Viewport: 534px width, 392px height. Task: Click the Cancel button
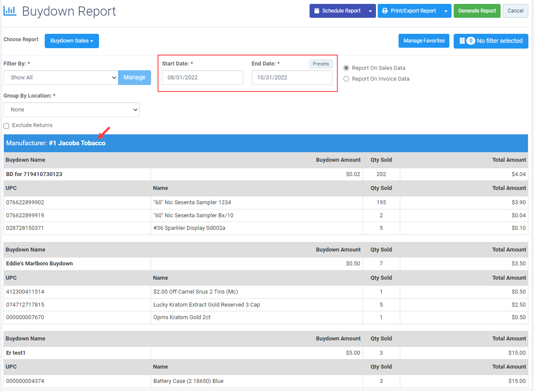(515, 11)
